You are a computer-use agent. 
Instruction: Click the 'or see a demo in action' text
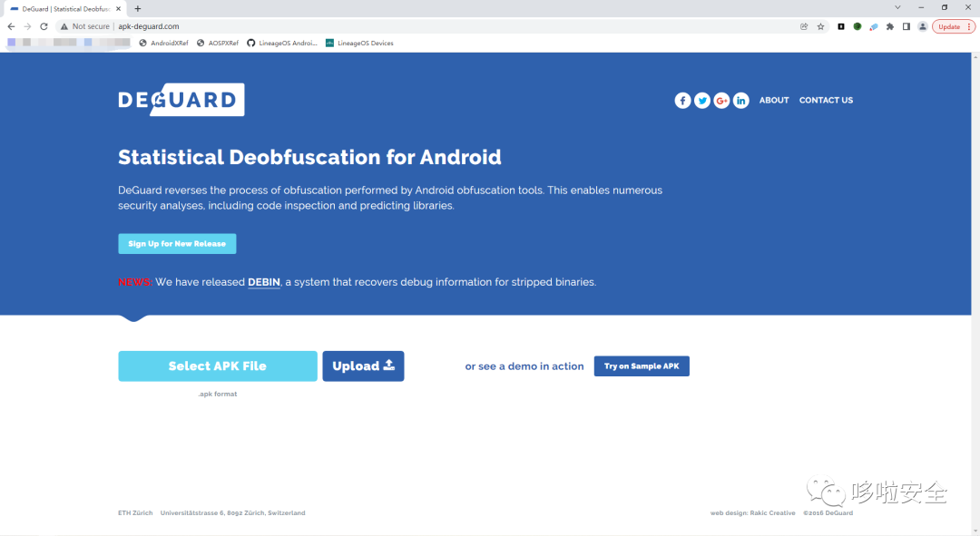click(x=524, y=366)
